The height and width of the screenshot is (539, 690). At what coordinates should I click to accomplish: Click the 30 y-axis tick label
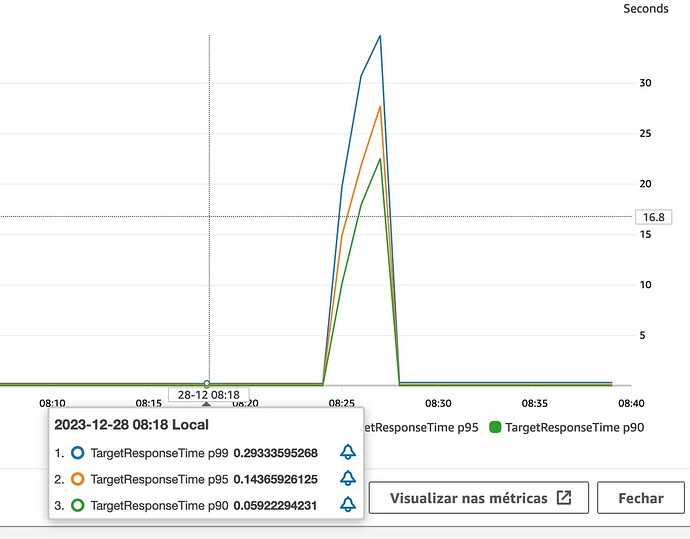click(x=645, y=83)
